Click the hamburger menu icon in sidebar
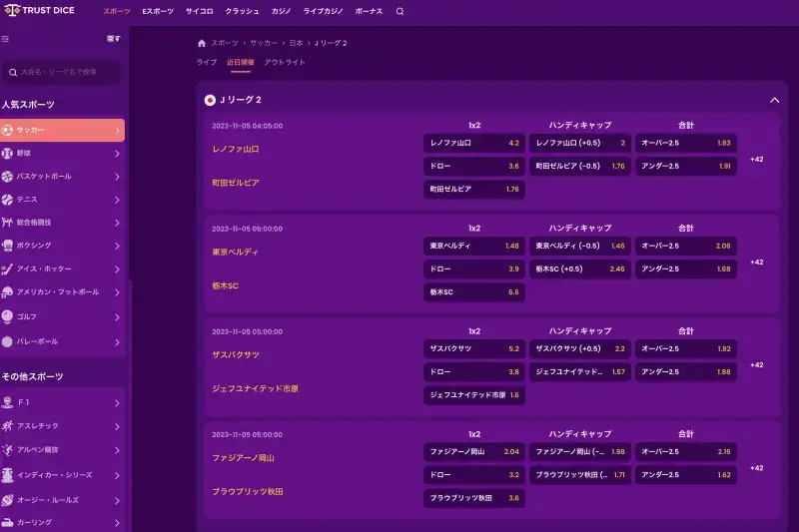The height and width of the screenshot is (532, 799). [x=5, y=39]
